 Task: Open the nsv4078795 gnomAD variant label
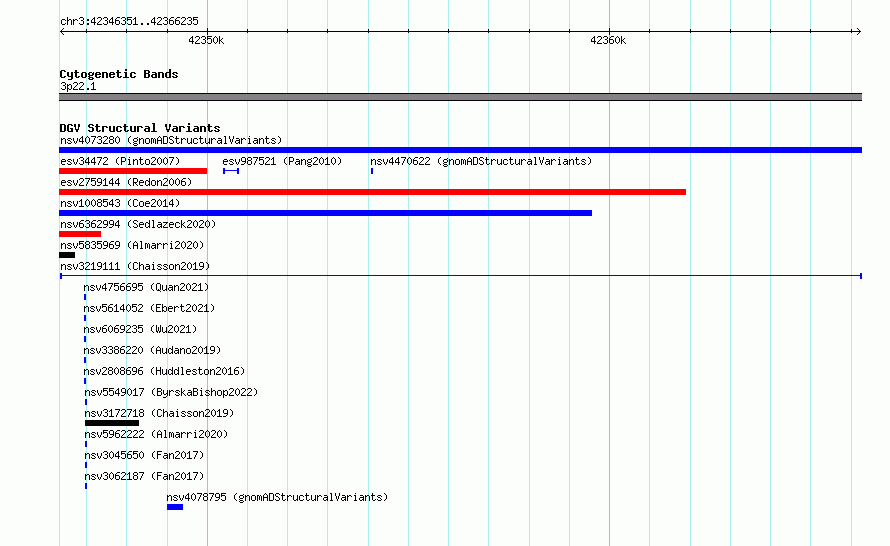tap(277, 497)
